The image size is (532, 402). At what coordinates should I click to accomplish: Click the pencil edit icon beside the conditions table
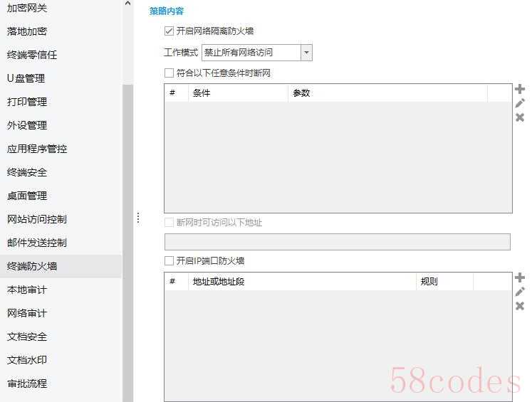click(520, 103)
